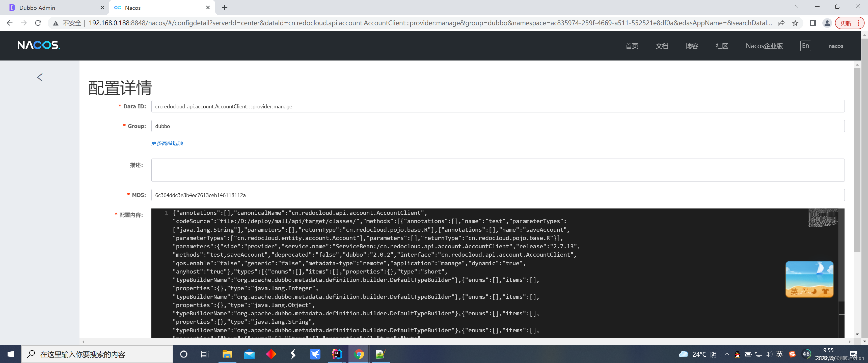Viewport: 868px width, 363px height.
Task: Open Chrome tab search chevron
Action: point(797,7)
